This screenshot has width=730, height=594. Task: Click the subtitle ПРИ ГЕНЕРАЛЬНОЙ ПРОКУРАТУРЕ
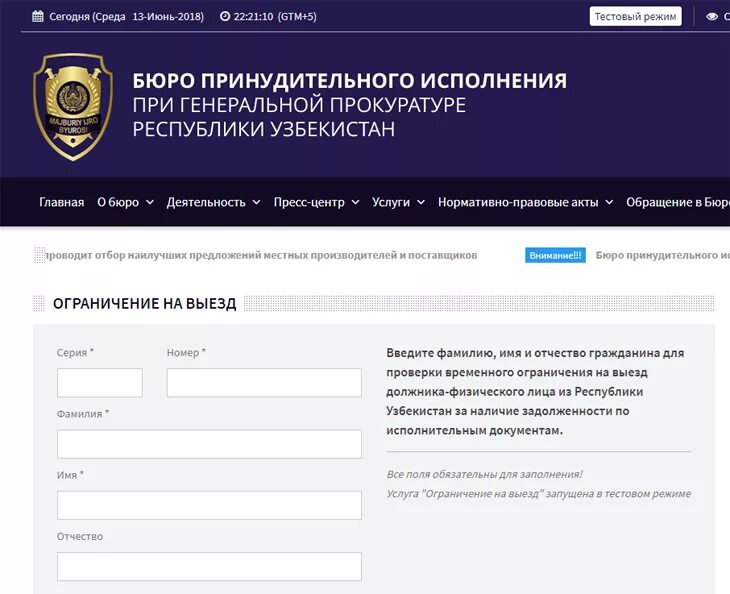tap(299, 105)
